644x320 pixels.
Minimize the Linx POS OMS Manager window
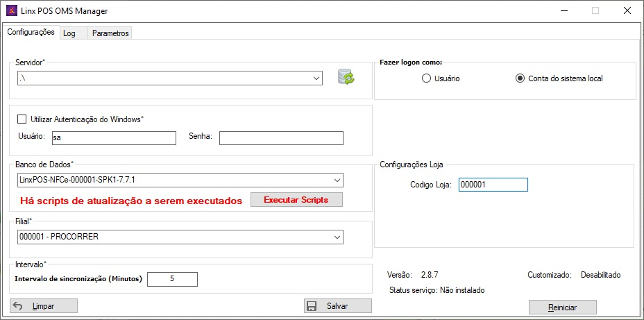pos(563,10)
